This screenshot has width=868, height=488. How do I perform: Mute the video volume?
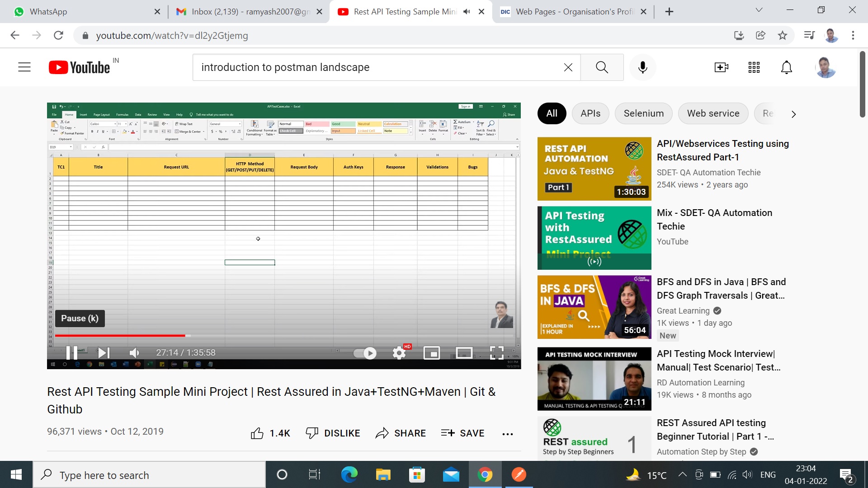click(134, 353)
